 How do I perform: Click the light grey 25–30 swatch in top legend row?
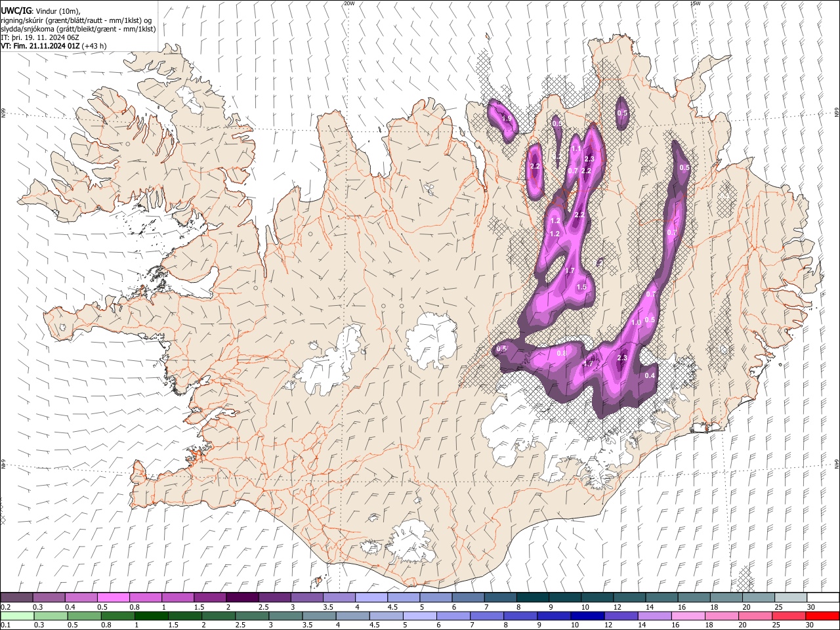point(791,598)
